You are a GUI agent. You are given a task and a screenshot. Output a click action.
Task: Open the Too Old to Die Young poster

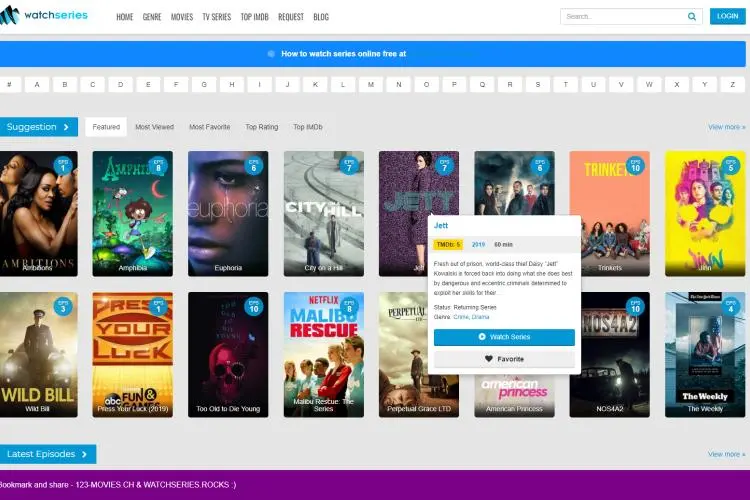(228, 355)
